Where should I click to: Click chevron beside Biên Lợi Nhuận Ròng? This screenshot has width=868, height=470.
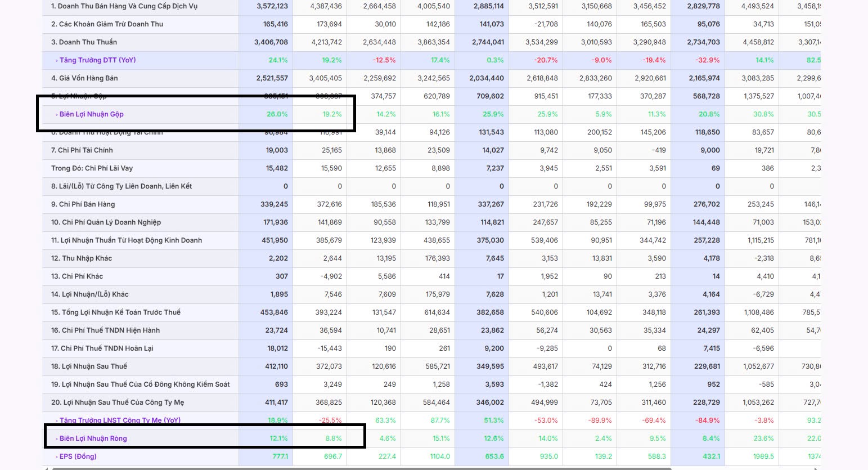pos(57,438)
